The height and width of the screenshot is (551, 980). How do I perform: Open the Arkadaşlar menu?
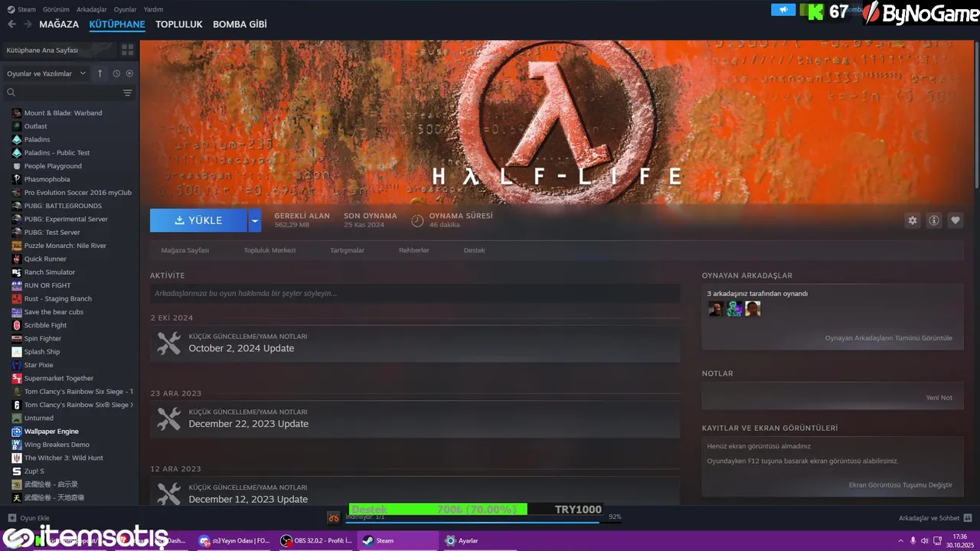pyautogui.click(x=92, y=9)
